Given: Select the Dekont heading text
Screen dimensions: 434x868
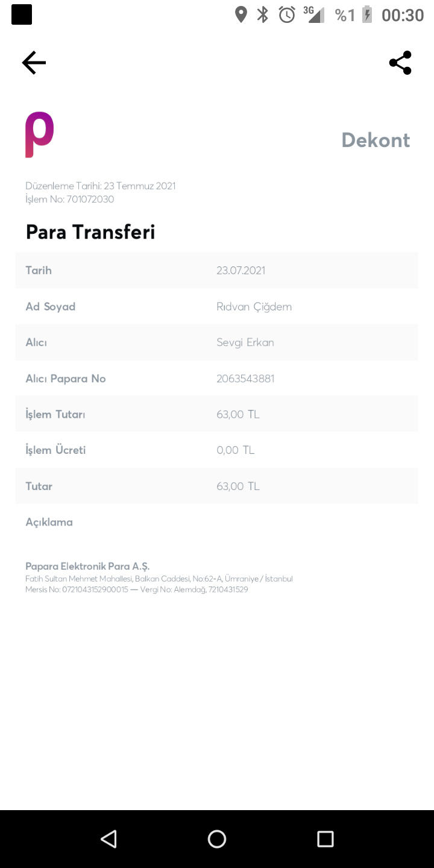Looking at the screenshot, I should pos(376,140).
